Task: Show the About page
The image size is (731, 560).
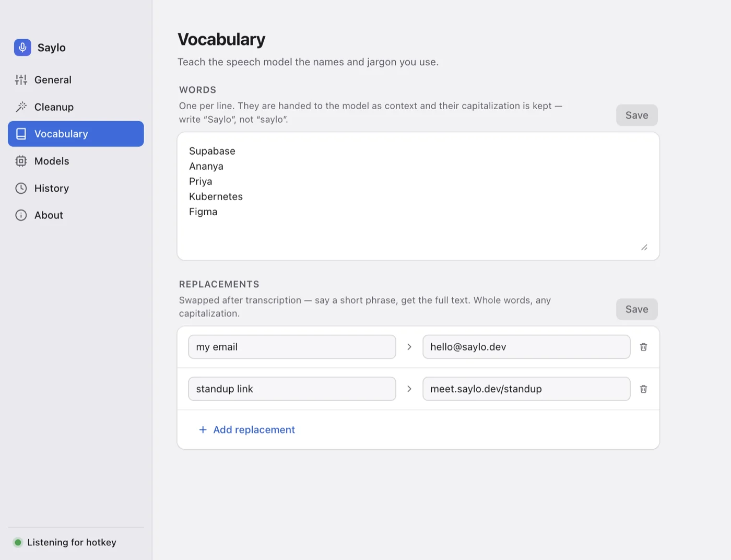Action: tap(76, 215)
